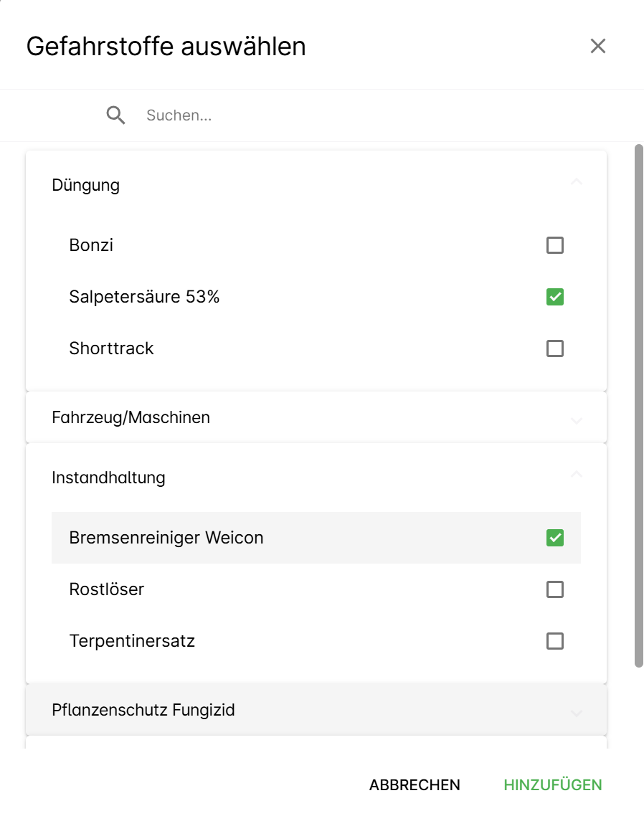644x816 pixels.
Task: Select the Düngung category header
Action: (x=86, y=185)
